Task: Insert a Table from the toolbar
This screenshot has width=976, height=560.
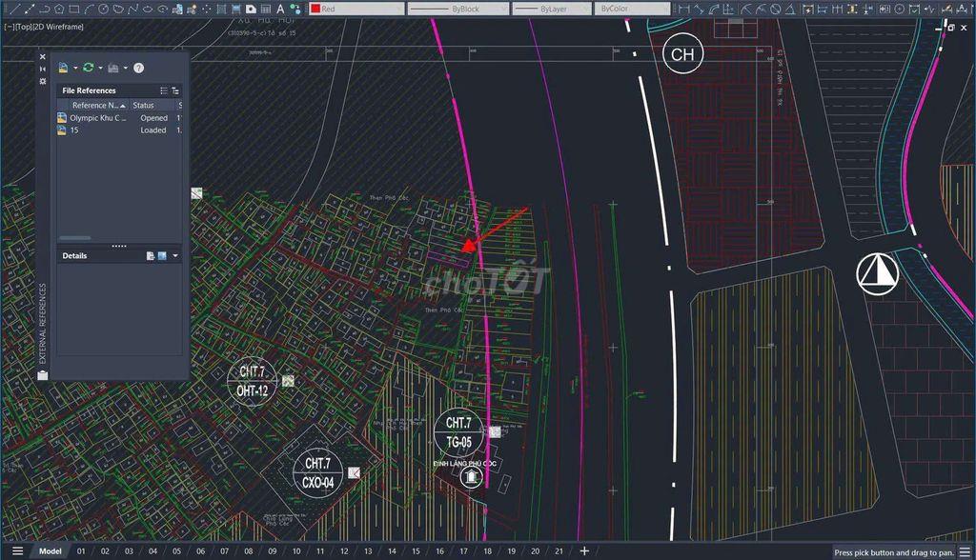Action: (266, 9)
